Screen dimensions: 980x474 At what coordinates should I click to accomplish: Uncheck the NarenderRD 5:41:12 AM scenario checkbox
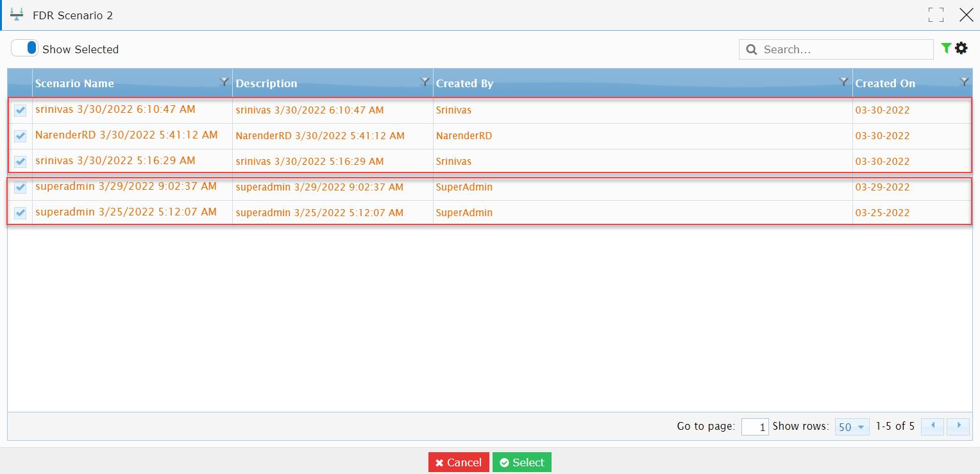pos(21,136)
